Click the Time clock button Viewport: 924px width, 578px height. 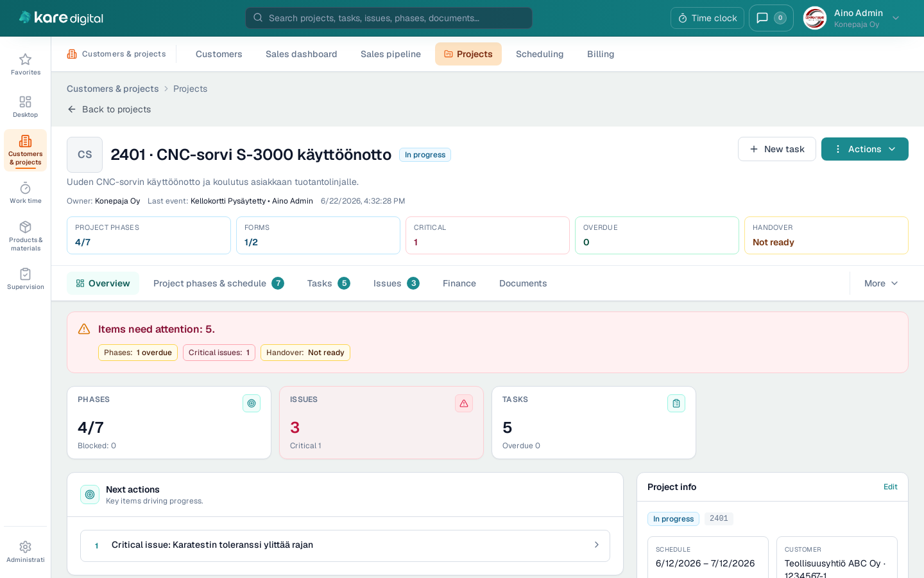[707, 18]
